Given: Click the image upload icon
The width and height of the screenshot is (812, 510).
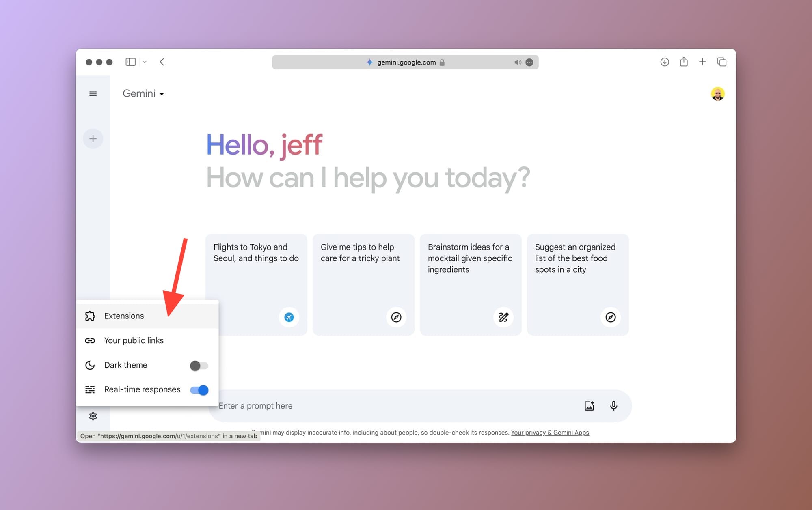Looking at the screenshot, I should pyautogui.click(x=589, y=405).
